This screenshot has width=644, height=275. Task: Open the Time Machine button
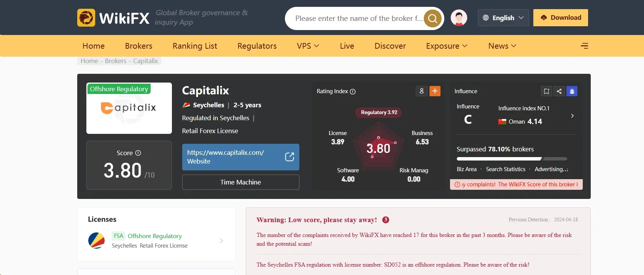241,182
